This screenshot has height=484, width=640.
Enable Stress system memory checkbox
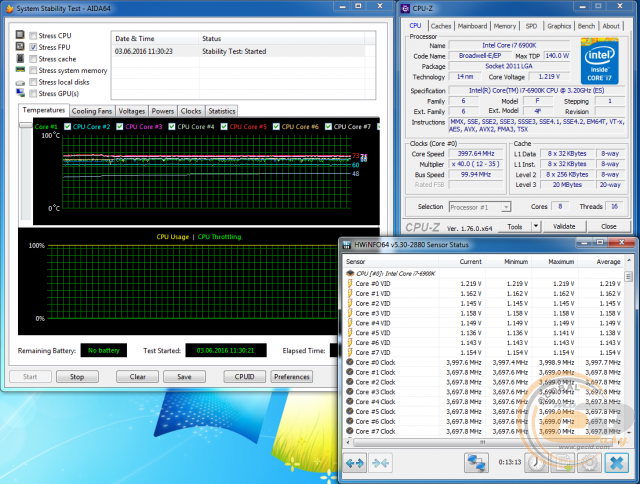point(33,70)
